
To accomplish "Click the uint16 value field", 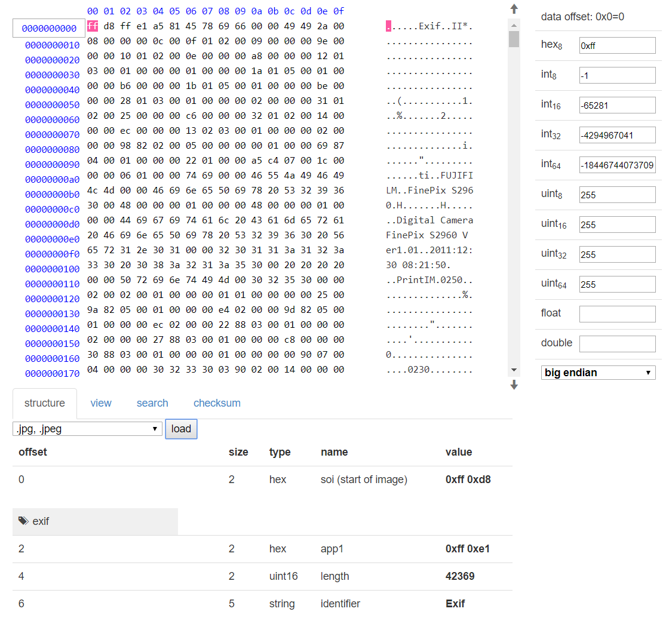I will (617, 225).
